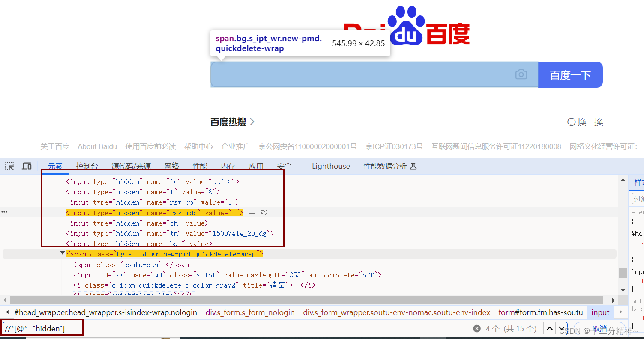The height and width of the screenshot is (339, 644).
Task: Go to previous search match arrow
Action: pyautogui.click(x=549, y=329)
